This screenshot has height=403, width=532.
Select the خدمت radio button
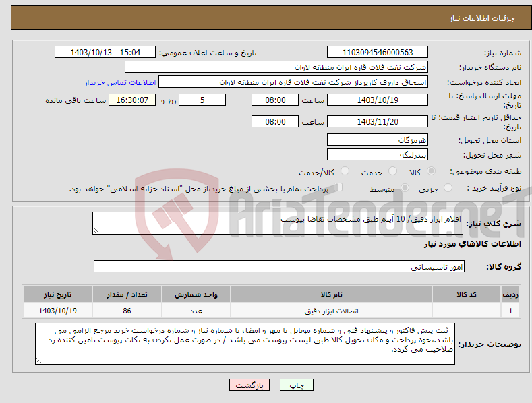(x=392, y=171)
